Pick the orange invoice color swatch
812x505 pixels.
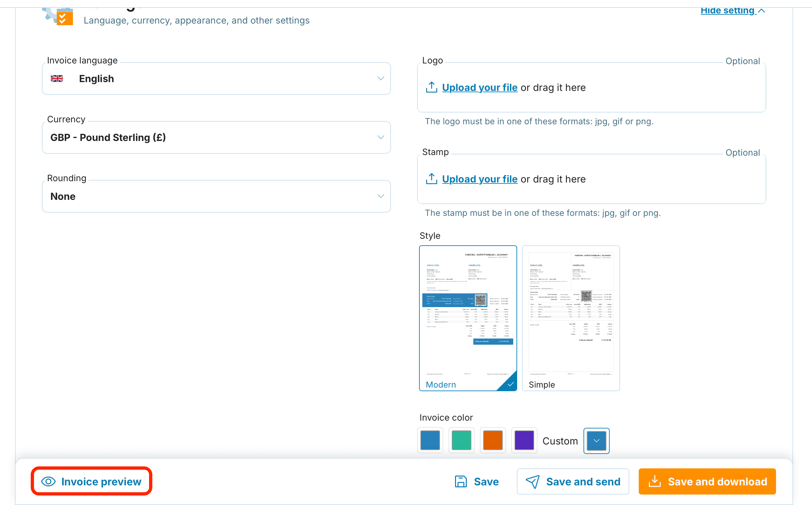pos(493,440)
